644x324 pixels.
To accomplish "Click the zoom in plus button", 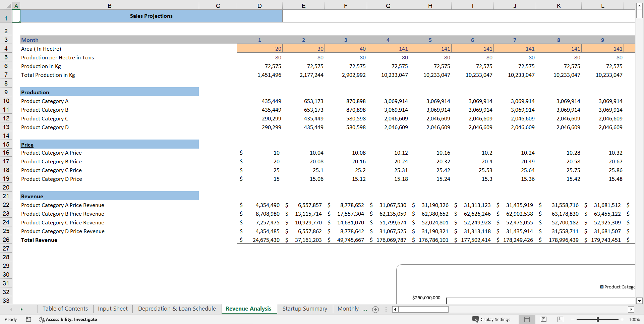I will point(622,319).
